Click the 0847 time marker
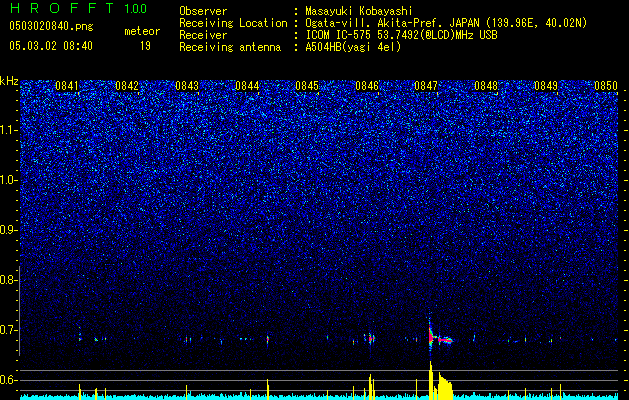Screen dimensions: 629x400 (426, 86)
